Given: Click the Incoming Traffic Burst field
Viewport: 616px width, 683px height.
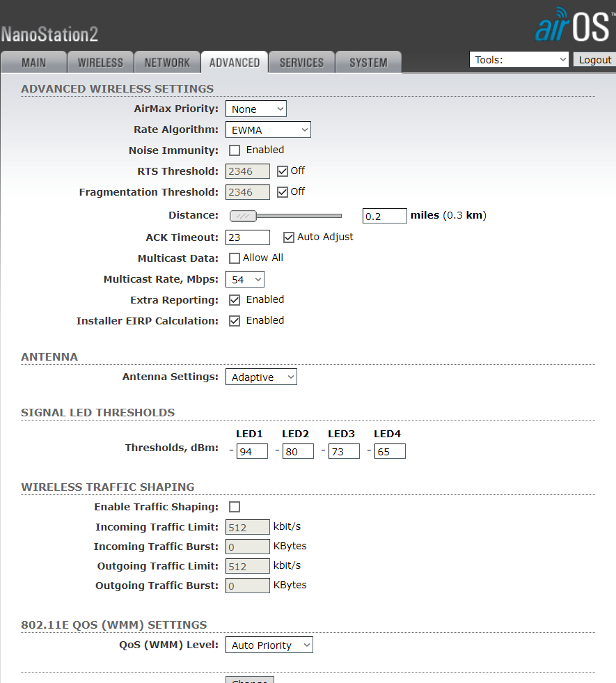Looking at the screenshot, I should coord(248,547).
